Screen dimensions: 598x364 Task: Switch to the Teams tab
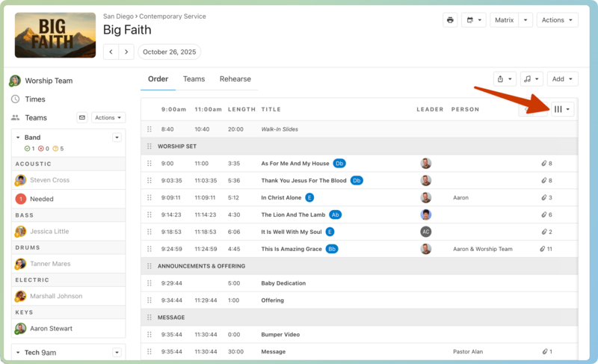[x=194, y=79]
